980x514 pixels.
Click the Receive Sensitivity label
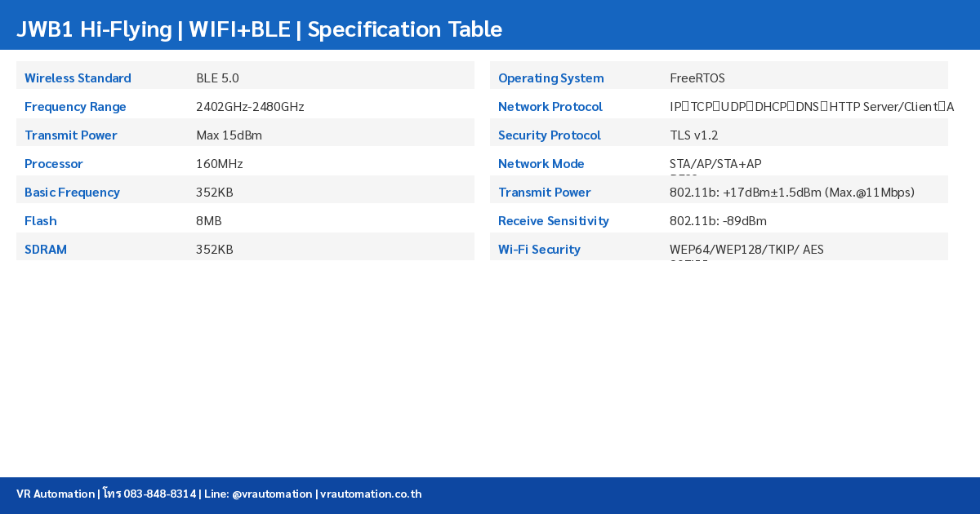[554, 221]
